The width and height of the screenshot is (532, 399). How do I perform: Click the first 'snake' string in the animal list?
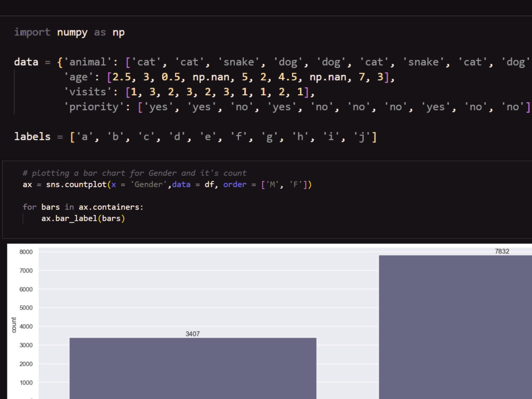coord(238,62)
